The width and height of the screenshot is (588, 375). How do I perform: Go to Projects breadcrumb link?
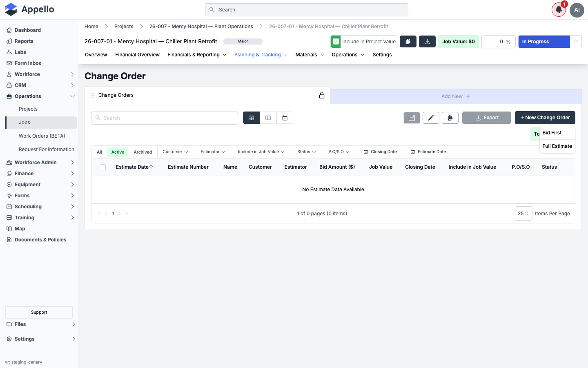point(124,27)
